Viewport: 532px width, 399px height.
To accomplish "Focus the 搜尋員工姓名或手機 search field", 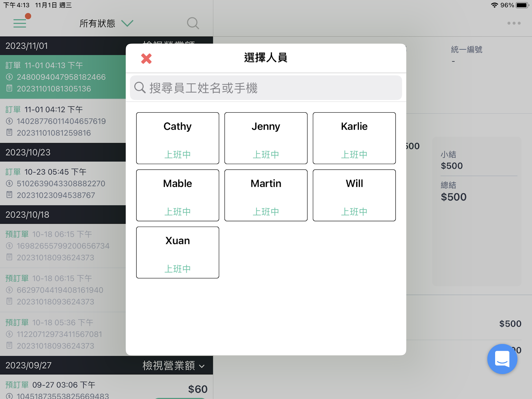I will [x=266, y=88].
